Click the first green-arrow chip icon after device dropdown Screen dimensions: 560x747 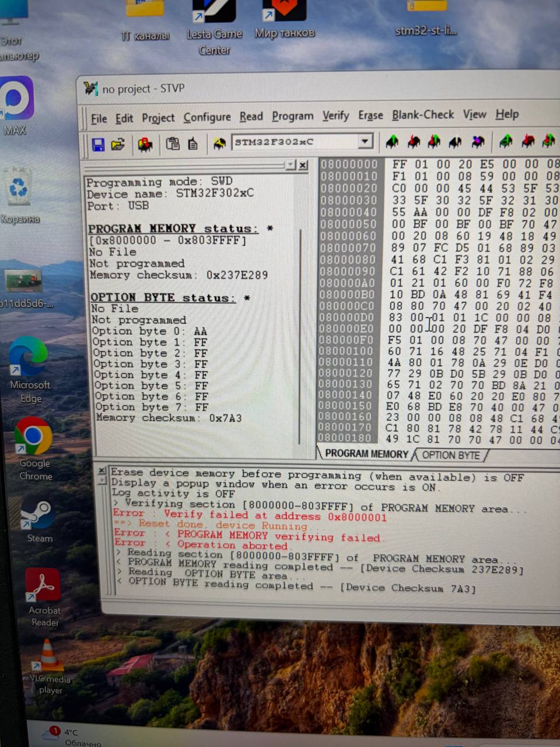[x=392, y=141]
